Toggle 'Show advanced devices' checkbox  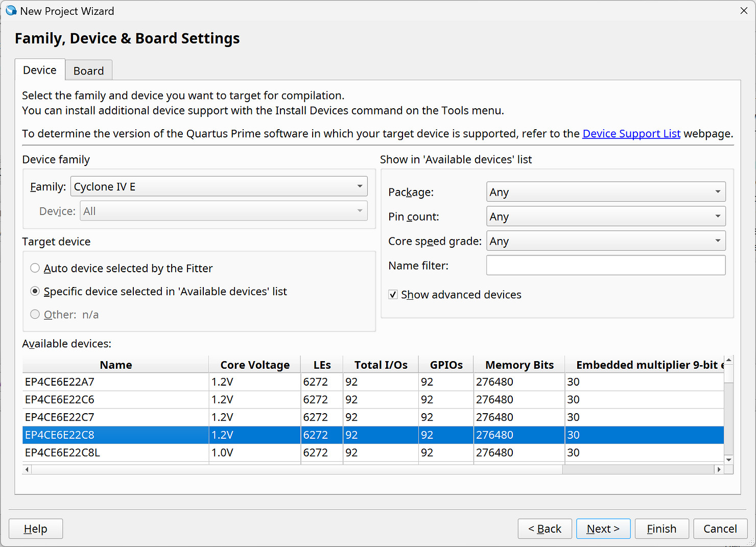click(393, 295)
